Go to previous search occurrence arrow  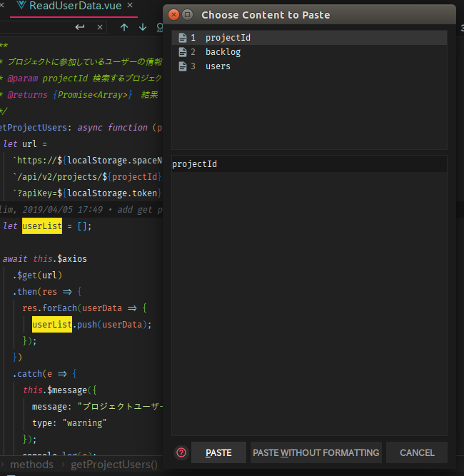124,27
